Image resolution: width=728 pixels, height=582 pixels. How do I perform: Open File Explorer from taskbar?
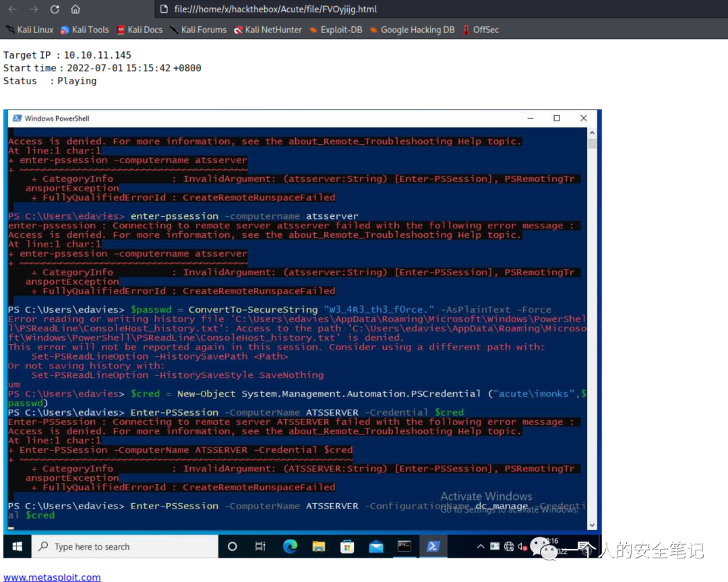[x=318, y=546]
